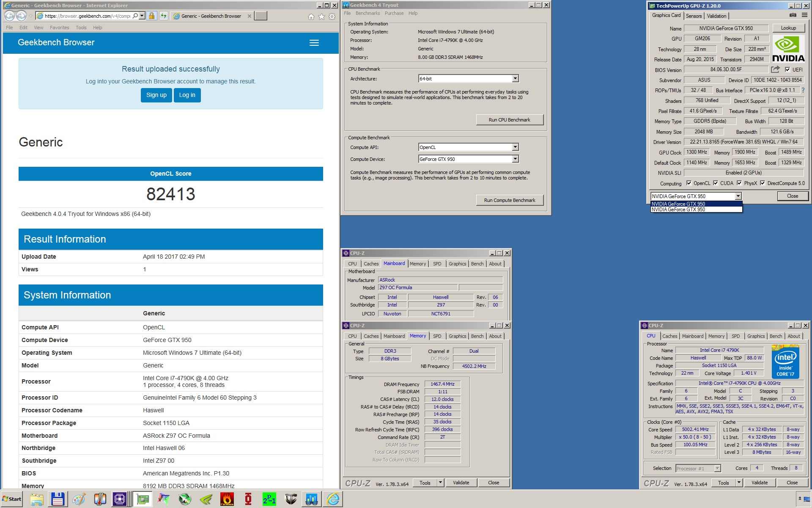812x508 pixels.
Task: Open the GPU-Z hamburger menu
Action: click(x=804, y=15)
